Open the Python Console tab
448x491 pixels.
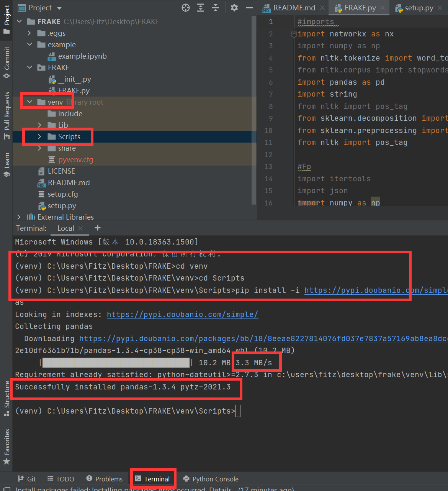pyautogui.click(x=211, y=479)
